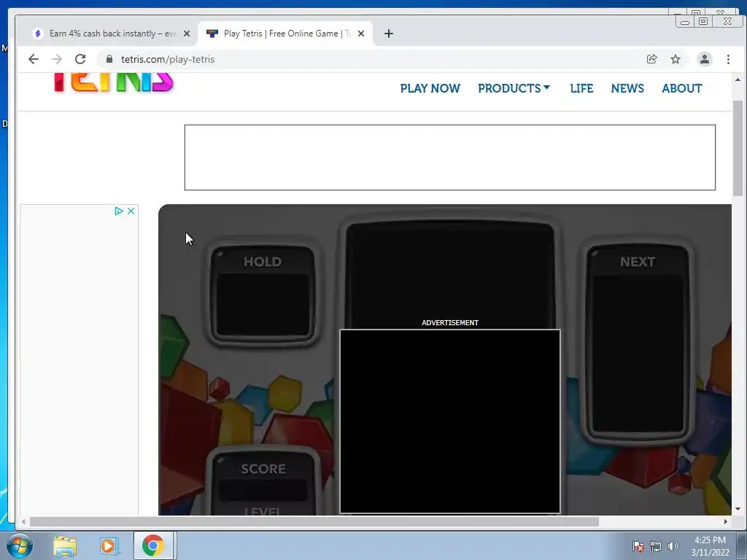Viewport: 747px width, 560px height.
Task: Restore down the Chrome window
Action: point(703,21)
